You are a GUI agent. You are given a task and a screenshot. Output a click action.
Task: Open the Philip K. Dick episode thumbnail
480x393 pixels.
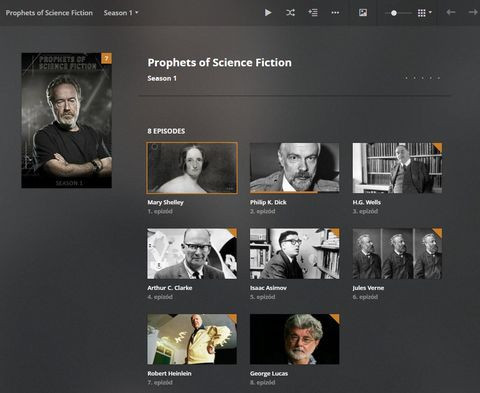[295, 168]
